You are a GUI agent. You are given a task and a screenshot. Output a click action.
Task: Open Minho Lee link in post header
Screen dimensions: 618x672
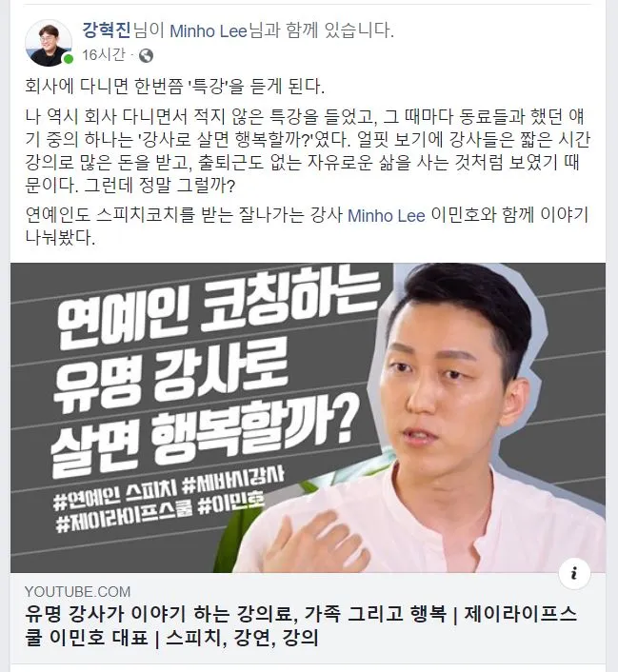[209, 30]
